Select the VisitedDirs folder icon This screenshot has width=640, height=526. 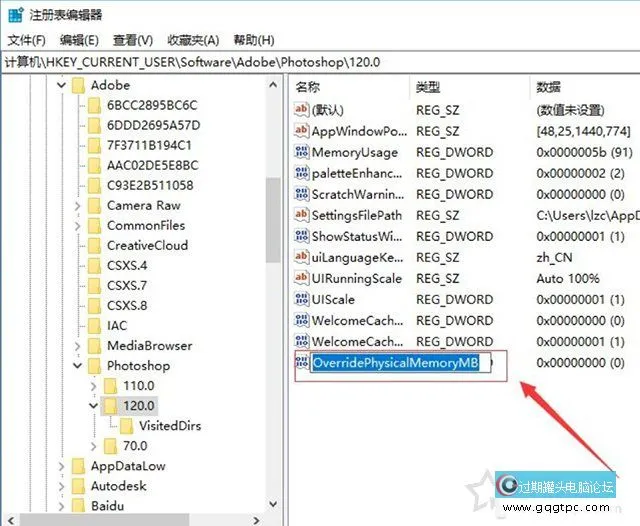[x=126, y=426]
